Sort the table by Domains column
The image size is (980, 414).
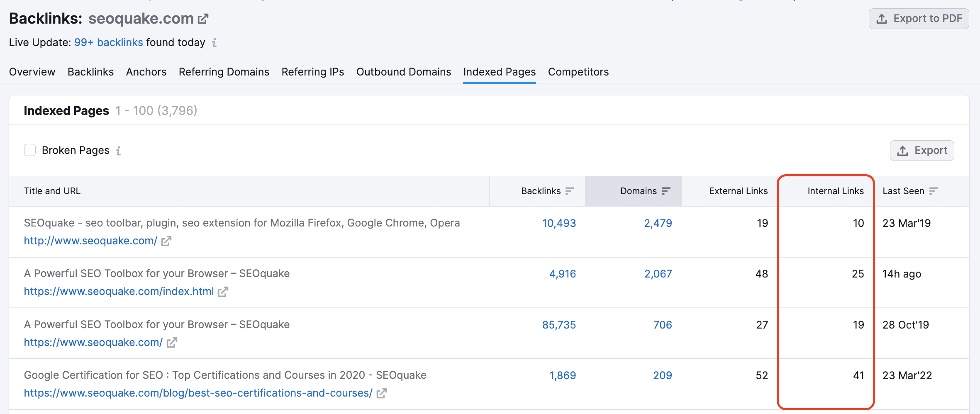(x=667, y=191)
